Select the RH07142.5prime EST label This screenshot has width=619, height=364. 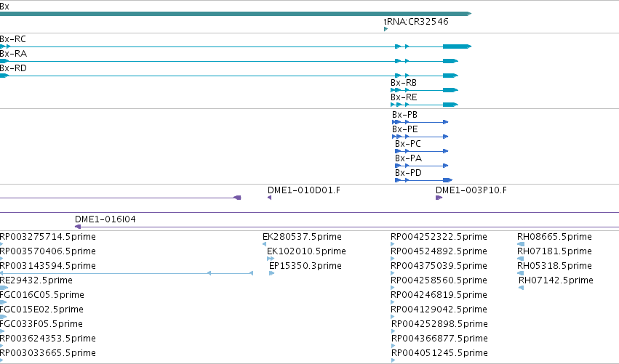[556, 280]
